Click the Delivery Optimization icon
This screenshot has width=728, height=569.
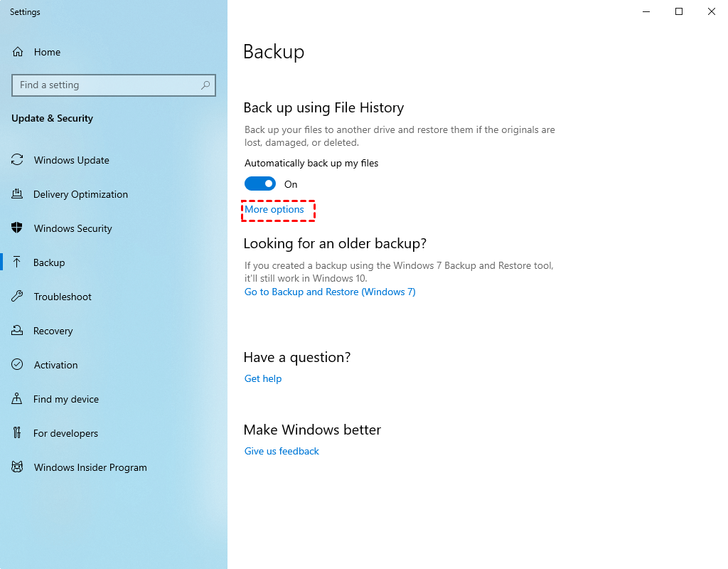[18, 194]
